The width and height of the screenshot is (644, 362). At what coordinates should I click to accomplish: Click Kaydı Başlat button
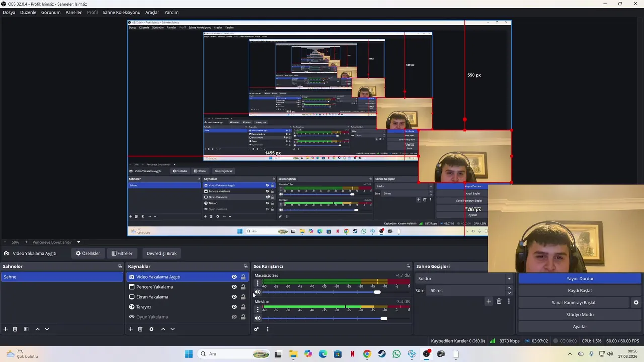580,290
